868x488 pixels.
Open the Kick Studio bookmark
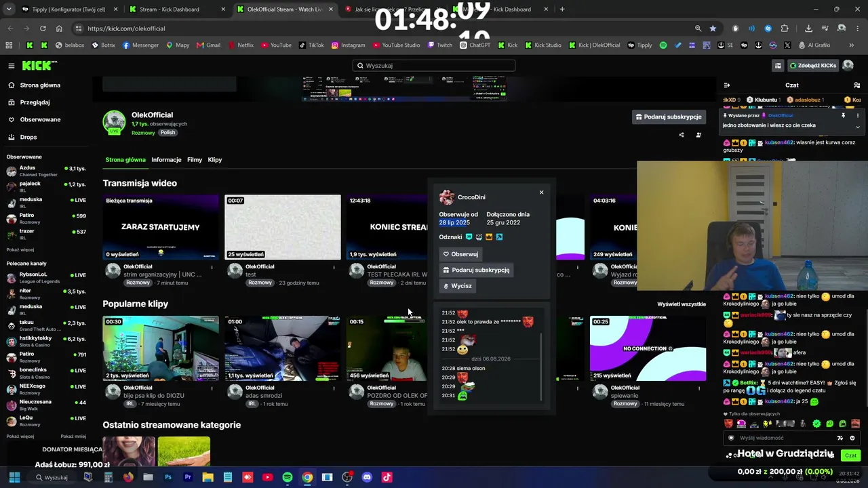click(542, 45)
